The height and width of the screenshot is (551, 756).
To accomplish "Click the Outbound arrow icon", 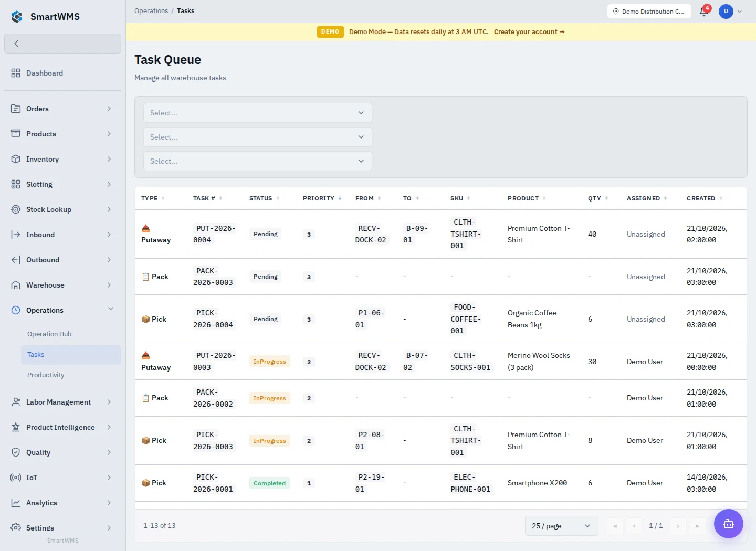I will (x=16, y=260).
